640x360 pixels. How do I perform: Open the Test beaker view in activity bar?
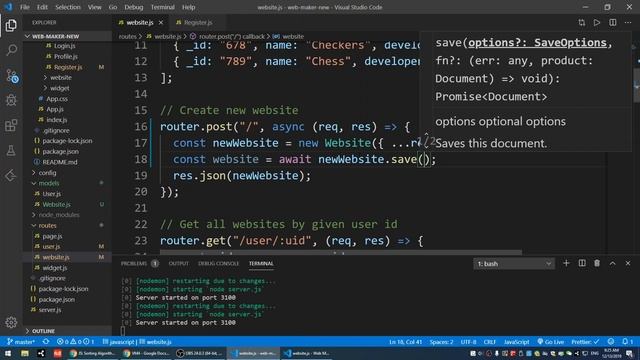(x=11, y=151)
